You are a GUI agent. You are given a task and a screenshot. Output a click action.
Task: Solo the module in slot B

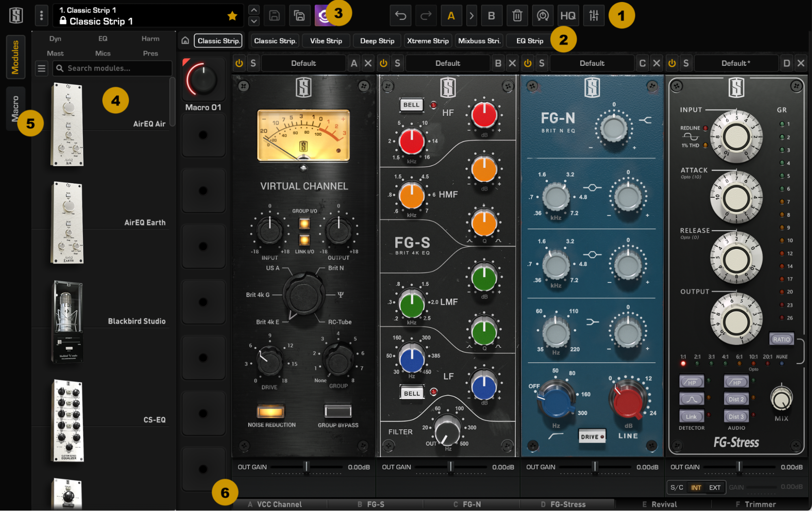coord(397,63)
